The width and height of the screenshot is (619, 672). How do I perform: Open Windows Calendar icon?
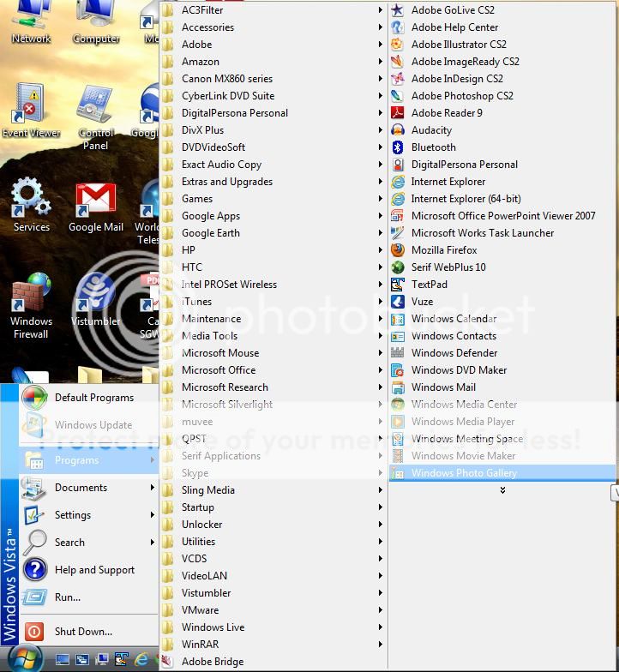pyautogui.click(x=398, y=319)
